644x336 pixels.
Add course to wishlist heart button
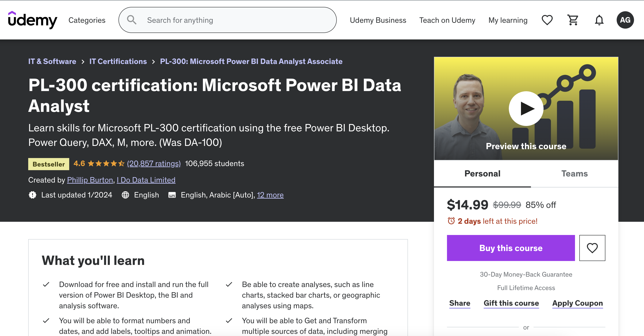[x=592, y=248]
